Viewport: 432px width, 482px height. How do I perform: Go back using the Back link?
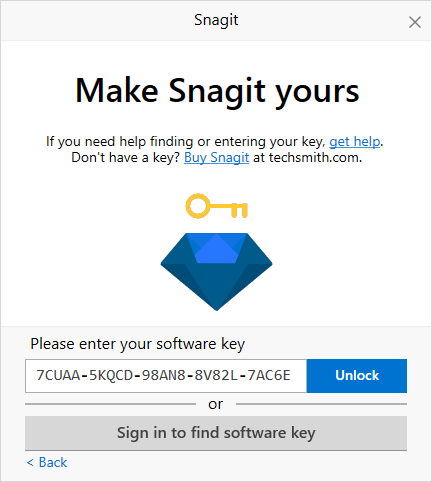click(47, 462)
